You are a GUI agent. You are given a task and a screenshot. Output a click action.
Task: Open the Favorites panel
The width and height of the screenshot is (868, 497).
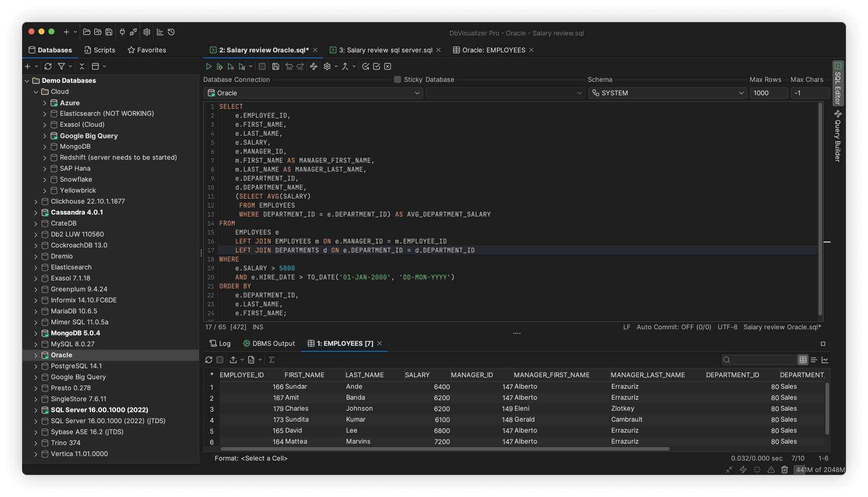[x=146, y=50]
